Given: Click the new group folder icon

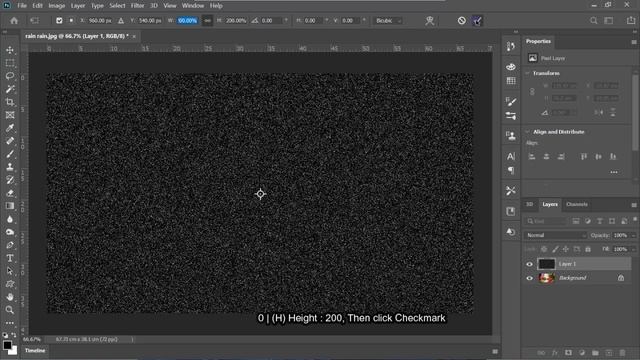Looking at the screenshot, I should 595,353.
